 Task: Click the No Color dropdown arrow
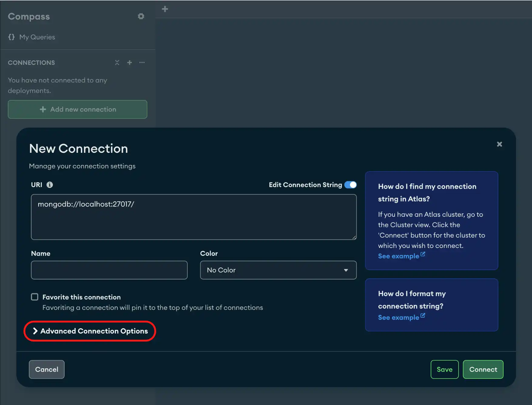[345, 270]
